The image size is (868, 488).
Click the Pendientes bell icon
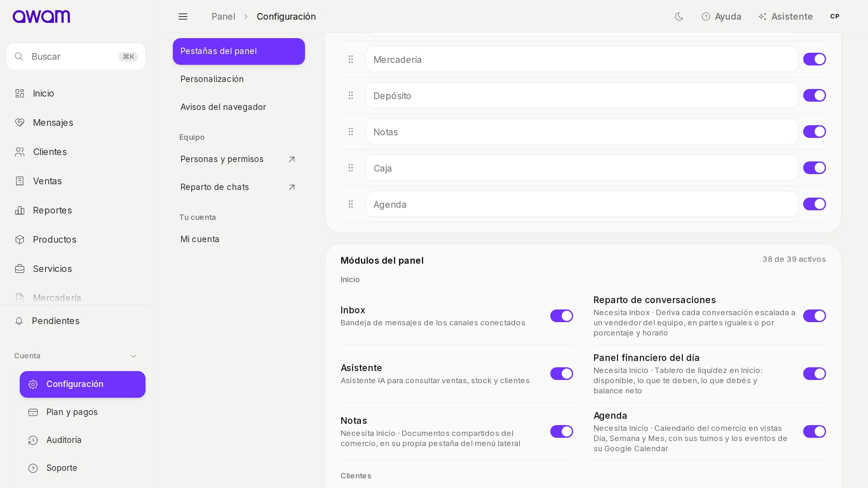coord(19,321)
